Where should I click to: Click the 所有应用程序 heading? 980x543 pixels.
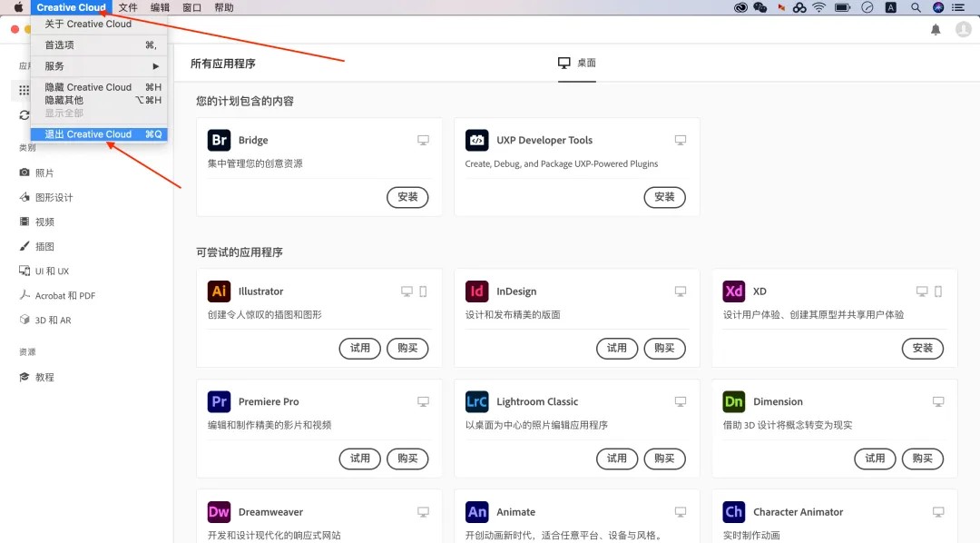tap(223, 64)
